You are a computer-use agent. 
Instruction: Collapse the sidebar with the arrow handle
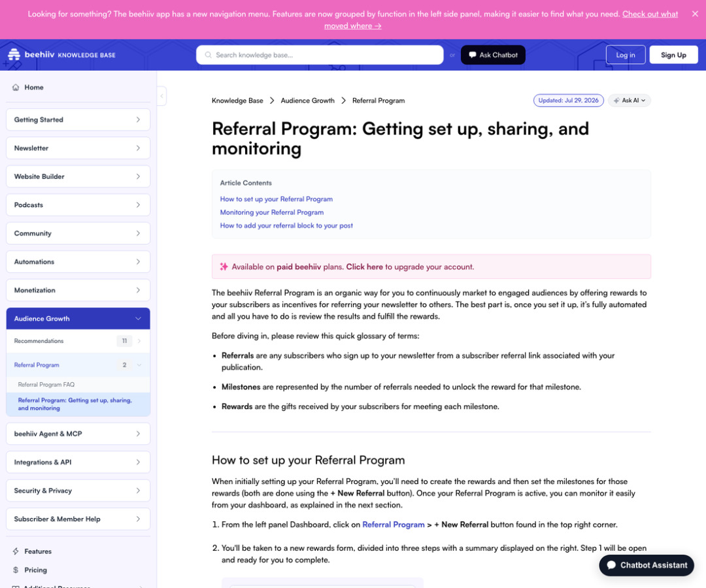pyautogui.click(x=161, y=96)
